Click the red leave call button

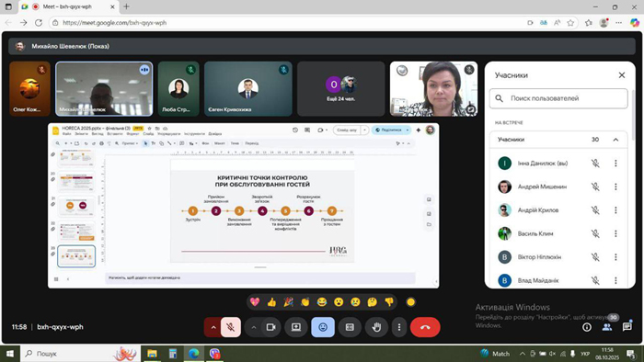(425, 327)
